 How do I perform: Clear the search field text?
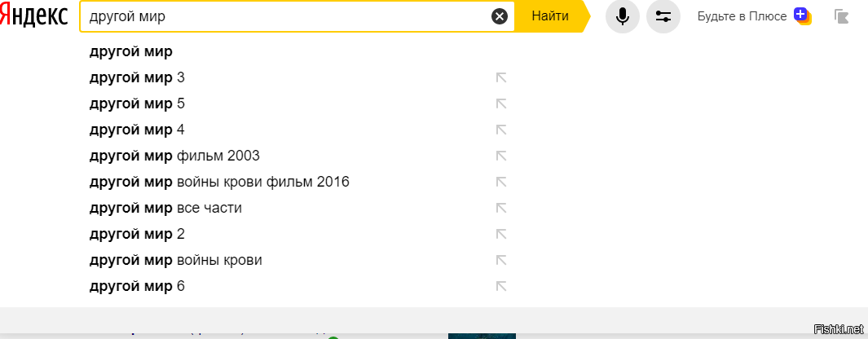tap(499, 16)
